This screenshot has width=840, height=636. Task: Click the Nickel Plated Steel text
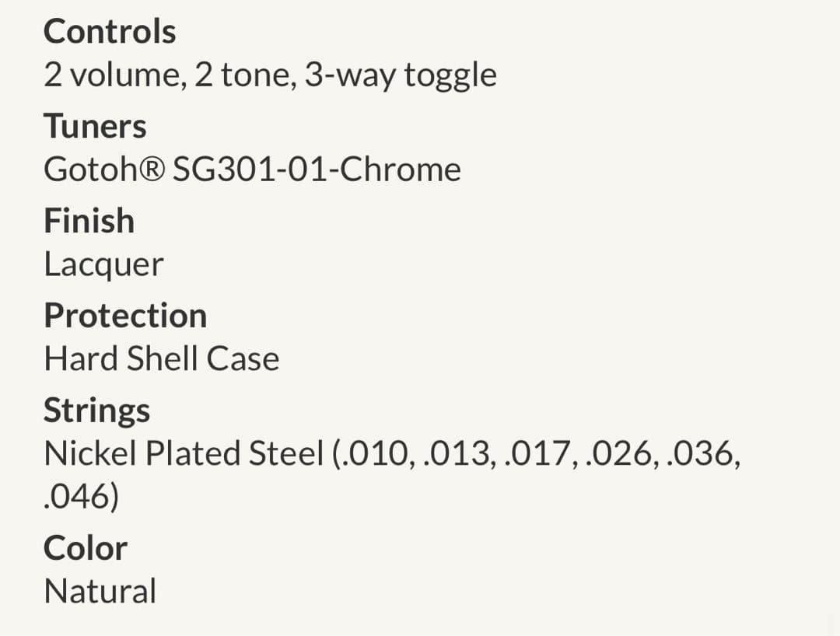183,455
